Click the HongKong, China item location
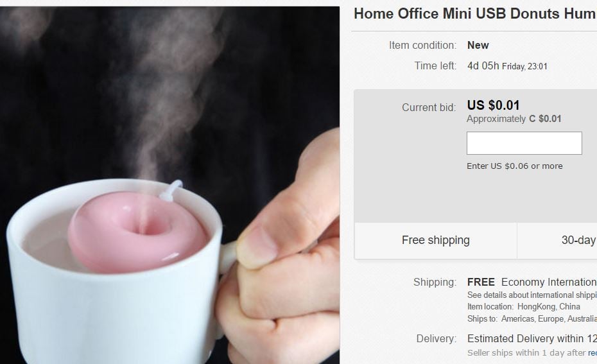This screenshot has width=597, height=364. 549,306
